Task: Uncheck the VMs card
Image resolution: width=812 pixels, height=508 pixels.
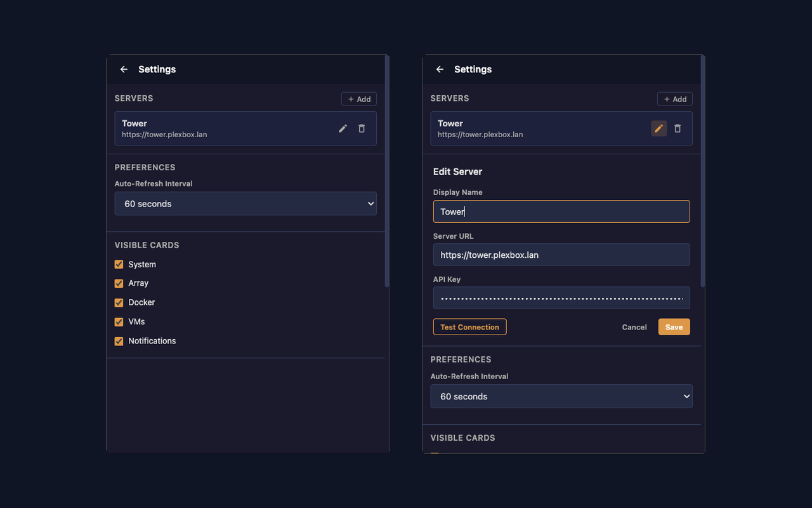Action: coord(119,322)
